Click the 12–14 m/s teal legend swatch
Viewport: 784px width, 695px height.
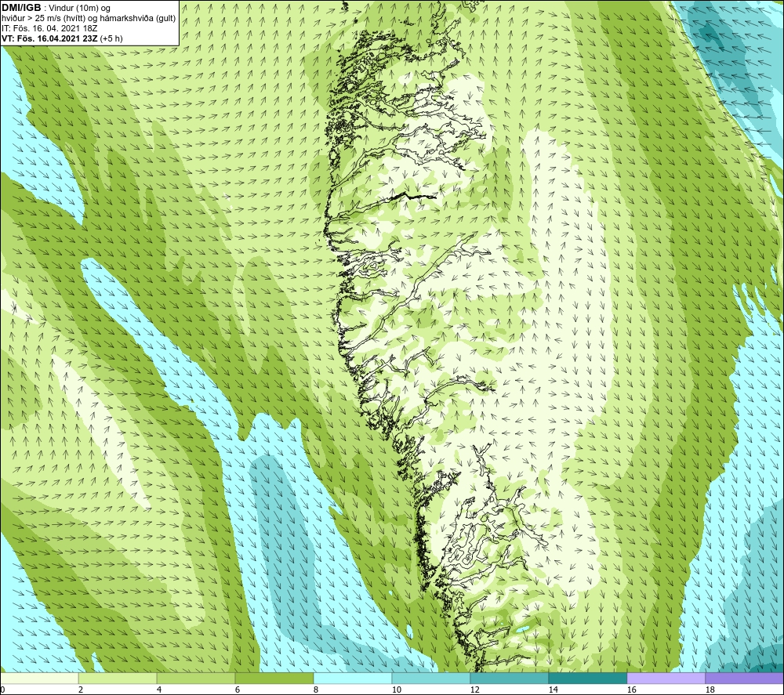509,679
